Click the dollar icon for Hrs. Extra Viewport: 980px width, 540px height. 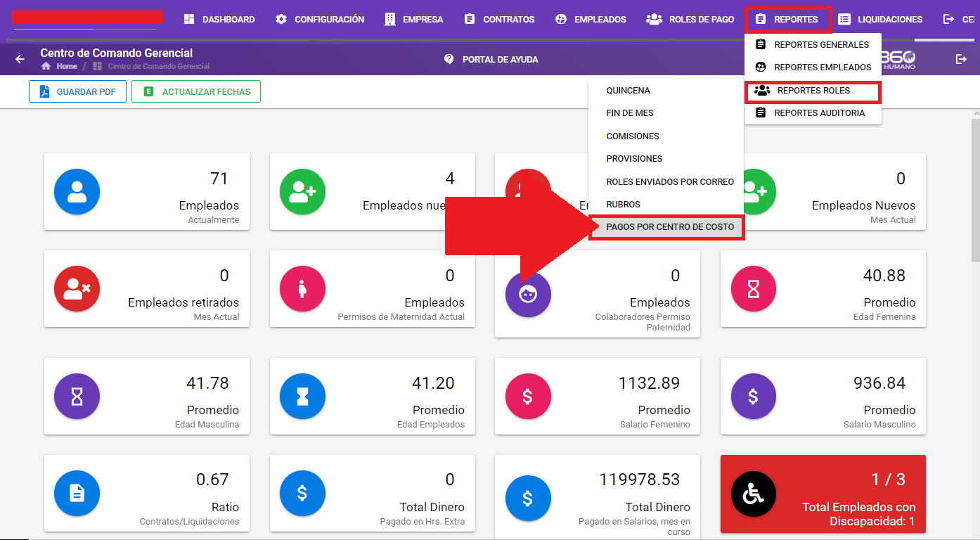pyautogui.click(x=302, y=494)
